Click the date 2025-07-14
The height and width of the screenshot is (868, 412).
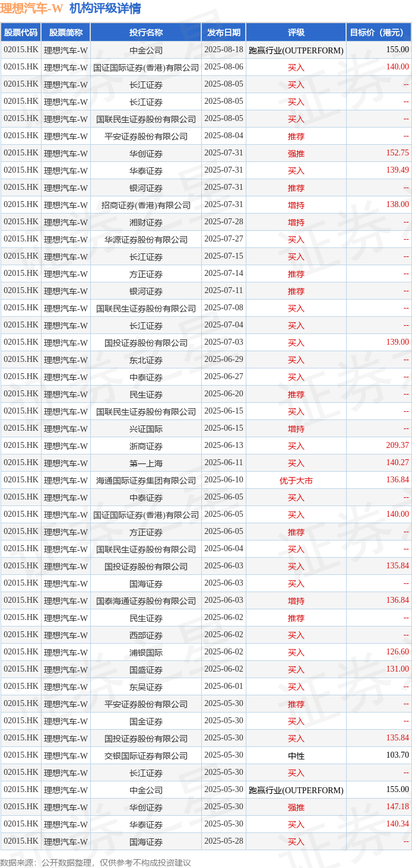(224, 274)
